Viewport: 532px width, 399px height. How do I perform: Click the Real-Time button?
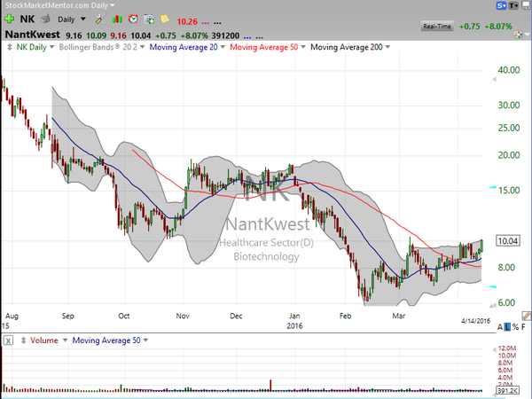(437, 26)
